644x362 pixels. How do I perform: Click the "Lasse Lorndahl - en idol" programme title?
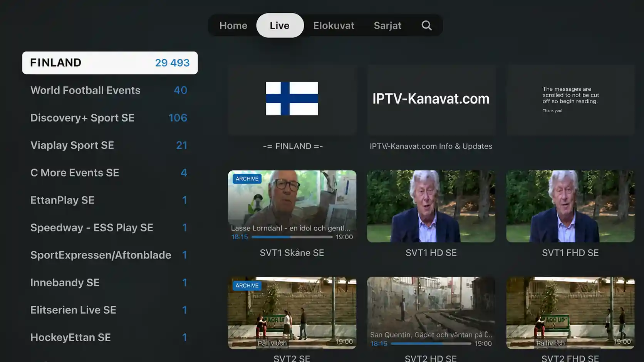[x=290, y=228]
